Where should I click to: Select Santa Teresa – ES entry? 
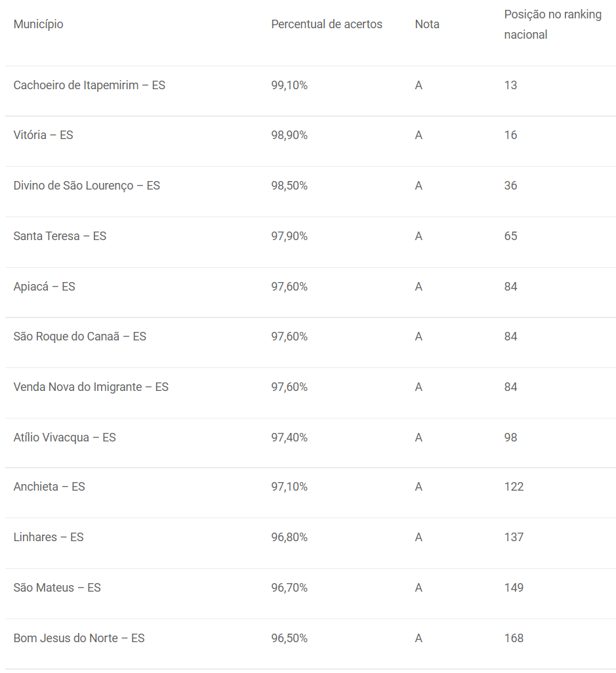click(x=60, y=236)
